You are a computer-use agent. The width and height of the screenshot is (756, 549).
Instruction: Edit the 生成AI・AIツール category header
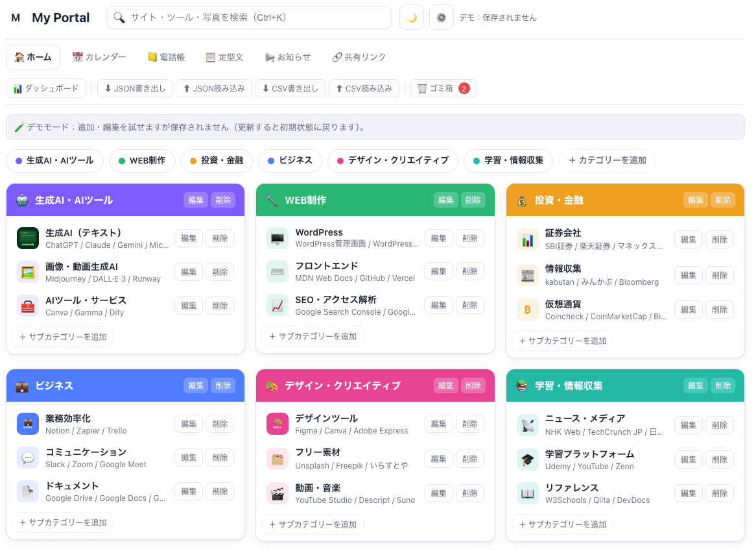(196, 201)
